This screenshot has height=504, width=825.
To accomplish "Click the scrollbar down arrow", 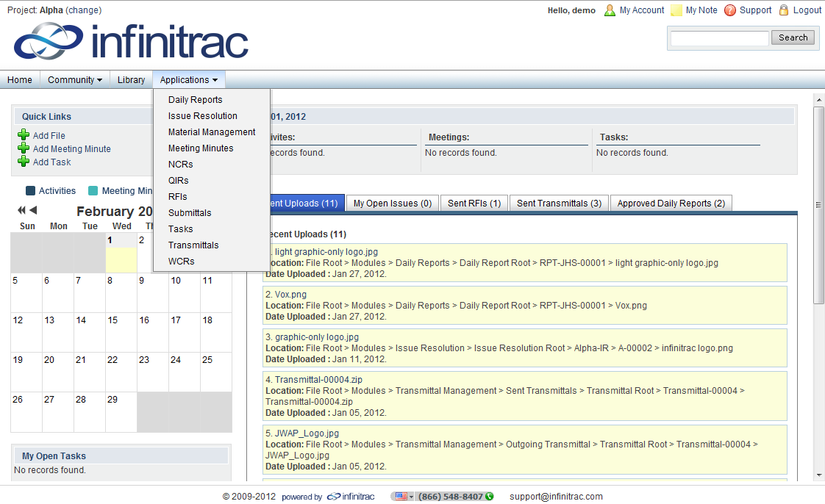I will [818, 475].
